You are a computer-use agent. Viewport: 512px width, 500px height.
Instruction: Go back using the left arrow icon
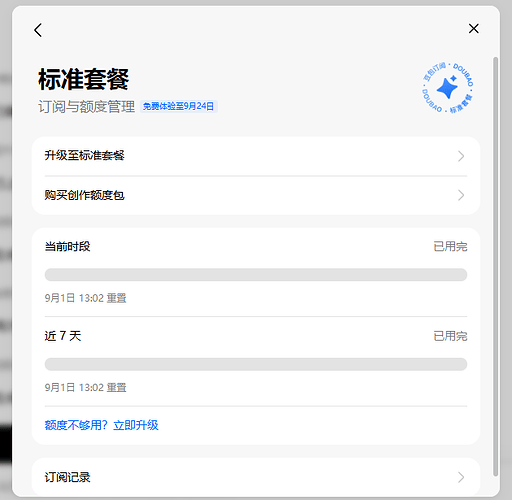tap(38, 30)
